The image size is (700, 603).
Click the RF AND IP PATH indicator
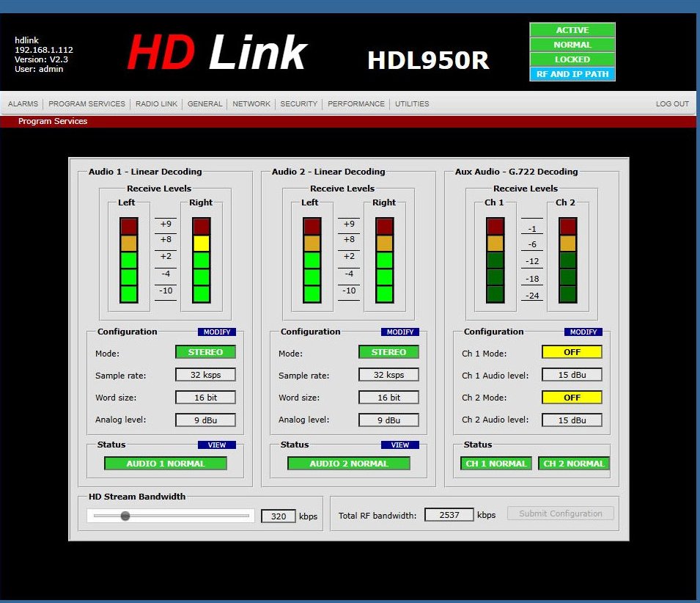pos(572,74)
